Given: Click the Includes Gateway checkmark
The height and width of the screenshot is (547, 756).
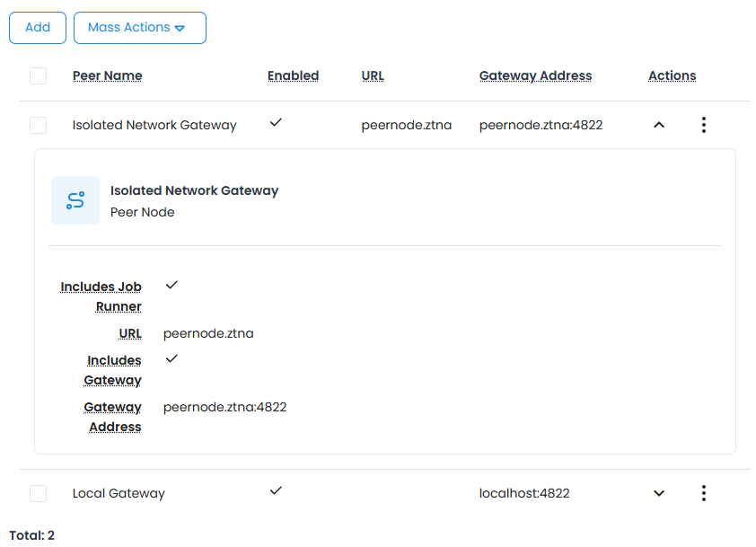Looking at the screenshot, I should (171, 358).
